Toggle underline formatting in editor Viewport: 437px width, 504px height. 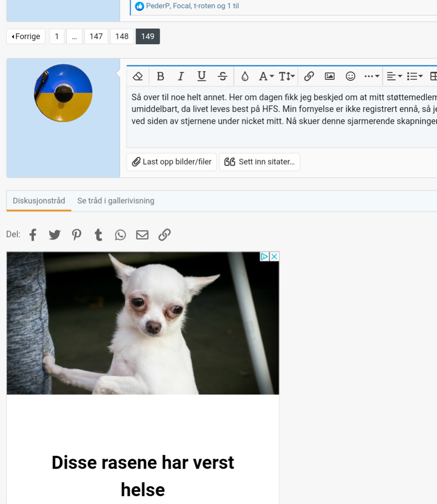[201, 76]
